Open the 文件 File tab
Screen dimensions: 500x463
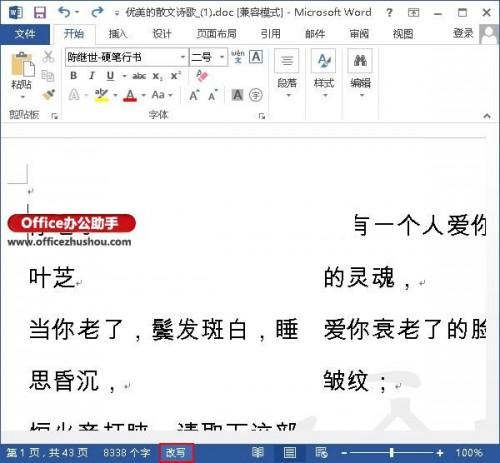pos(25,34)
